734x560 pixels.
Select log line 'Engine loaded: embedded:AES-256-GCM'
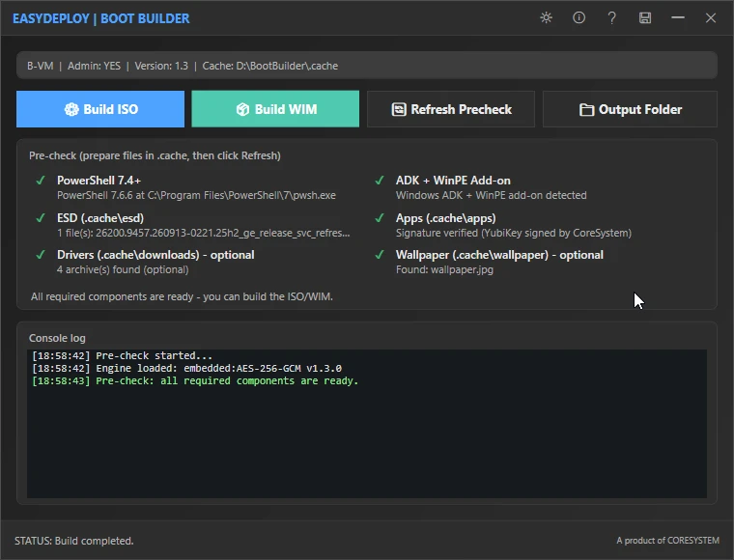coord(186,368)
